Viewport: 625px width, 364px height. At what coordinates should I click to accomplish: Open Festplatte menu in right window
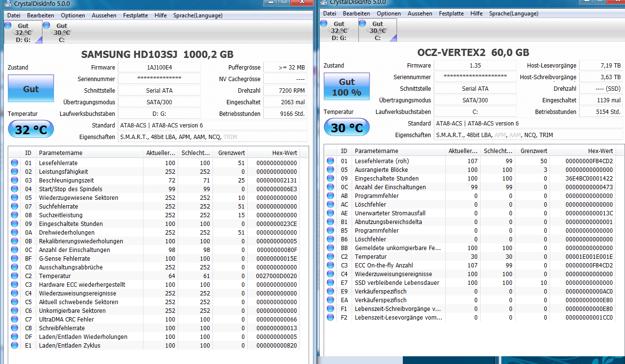pyautogui.click(x=451, y=14)
